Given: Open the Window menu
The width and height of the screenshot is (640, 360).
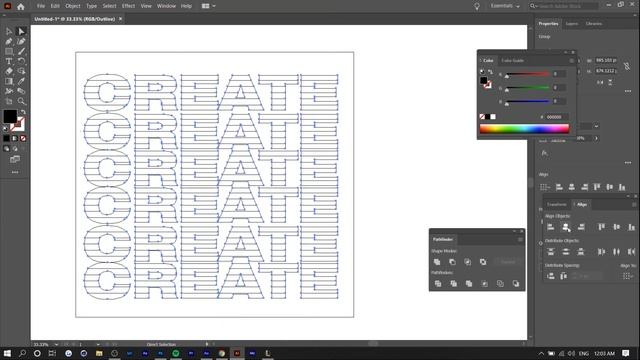Looking at the screenshot, I should 166,6.
